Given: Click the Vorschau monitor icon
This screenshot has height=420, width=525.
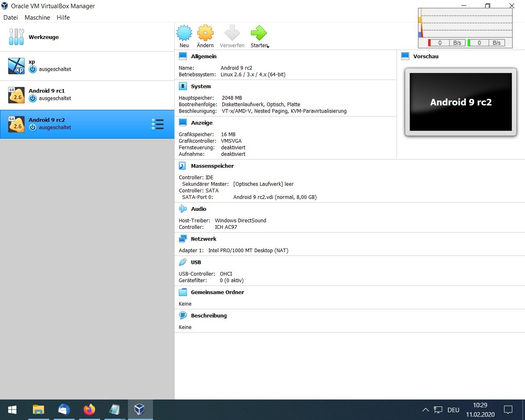Looking at the screenshot, I should [405, 56].
